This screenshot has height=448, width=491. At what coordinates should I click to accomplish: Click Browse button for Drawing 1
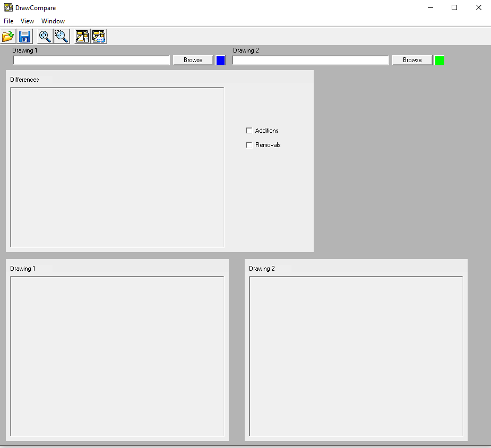[x=193, y=60]
